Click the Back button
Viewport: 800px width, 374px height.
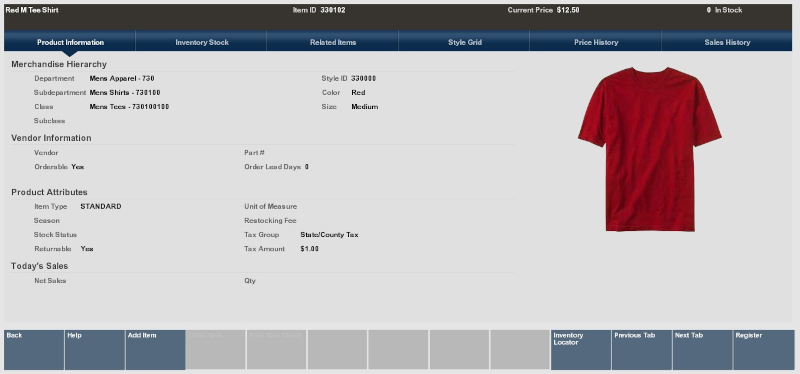click(34, 350)
